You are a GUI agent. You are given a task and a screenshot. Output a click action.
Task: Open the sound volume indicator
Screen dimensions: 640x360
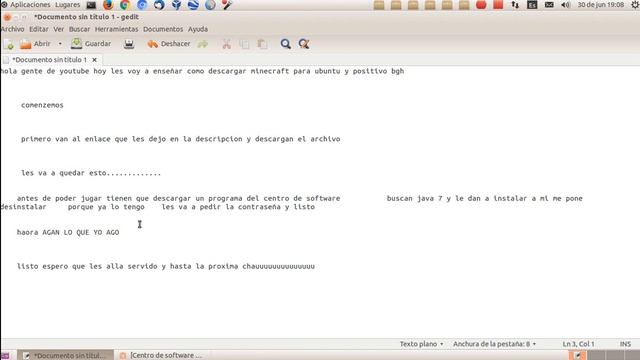pos(566,5)
